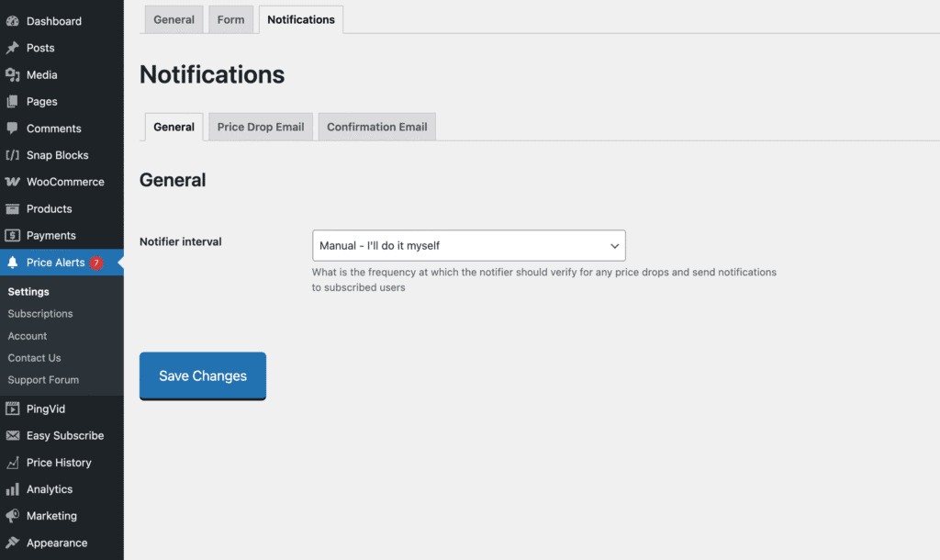Screen dimensions: 940x560
Task: Click the Appearance paintbrush icon
Action: (x=13, y=543)
